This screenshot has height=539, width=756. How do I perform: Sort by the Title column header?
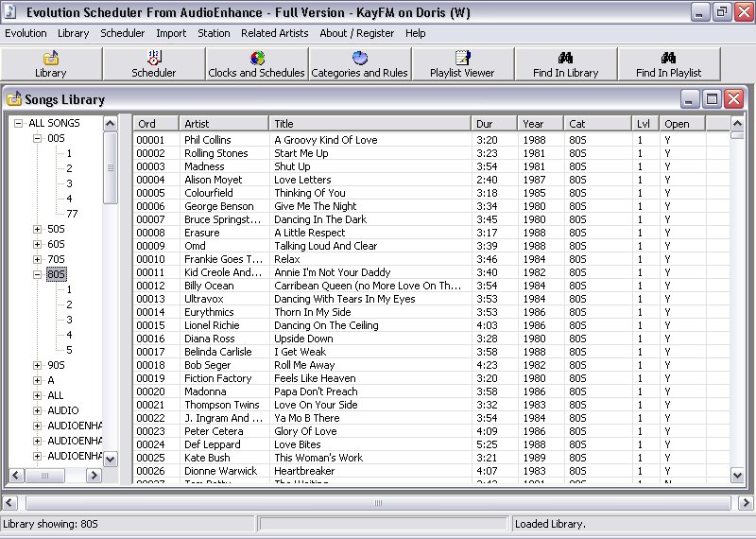[369, 124]
